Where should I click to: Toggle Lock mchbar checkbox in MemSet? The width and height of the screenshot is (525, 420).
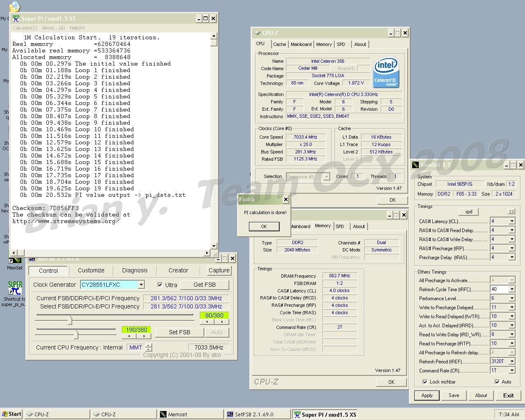425,382
